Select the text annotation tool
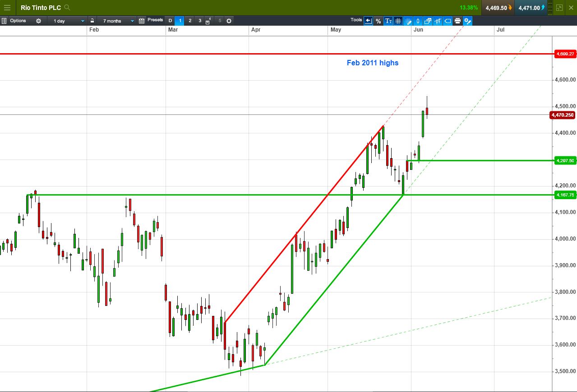 point(388,21)
